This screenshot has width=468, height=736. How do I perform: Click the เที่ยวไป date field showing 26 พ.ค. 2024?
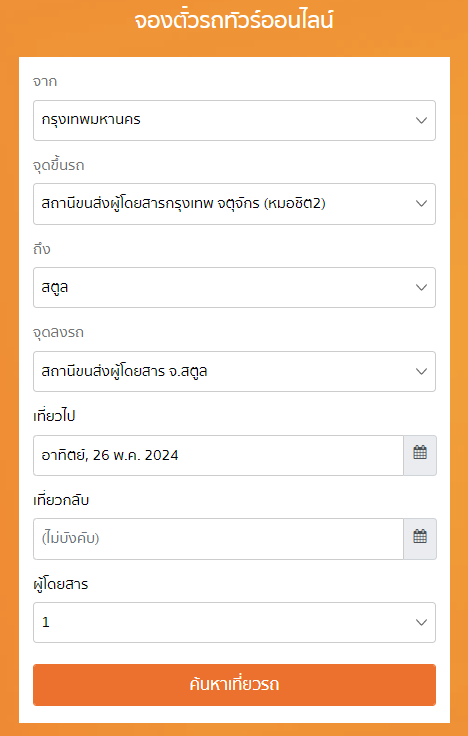click(218, 455)
